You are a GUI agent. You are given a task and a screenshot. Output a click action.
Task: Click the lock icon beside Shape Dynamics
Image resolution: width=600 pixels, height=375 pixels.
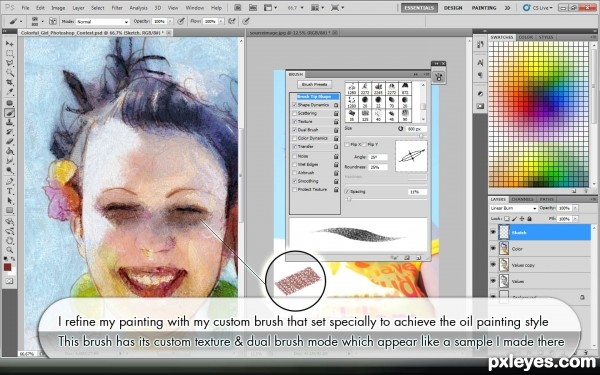[336, 105]
